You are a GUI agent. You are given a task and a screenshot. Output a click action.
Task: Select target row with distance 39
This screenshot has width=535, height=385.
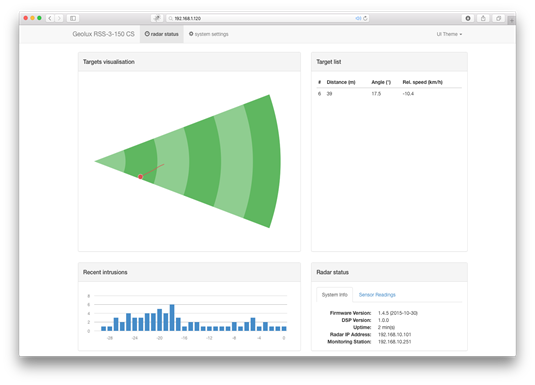(389, 94)
